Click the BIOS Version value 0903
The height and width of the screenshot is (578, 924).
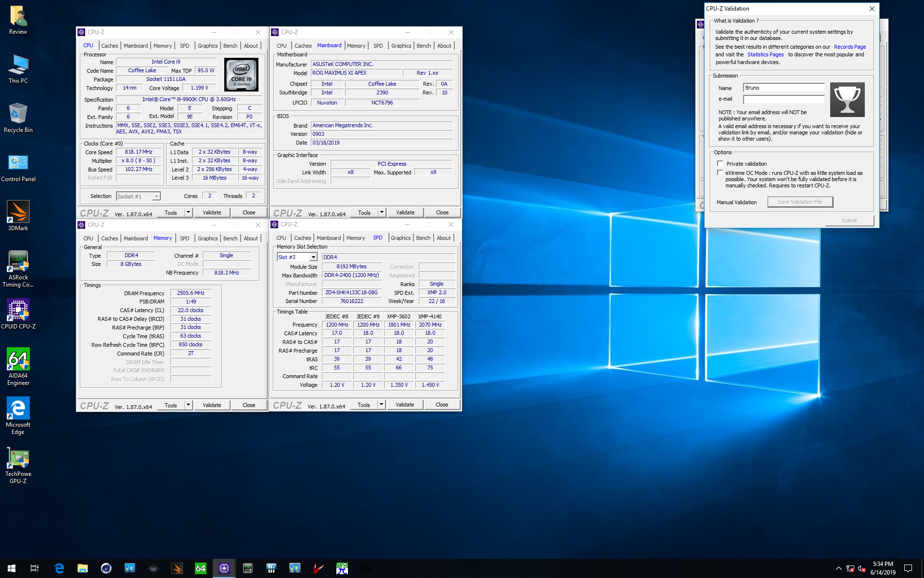pyautogui.click(x=382, y=134)
